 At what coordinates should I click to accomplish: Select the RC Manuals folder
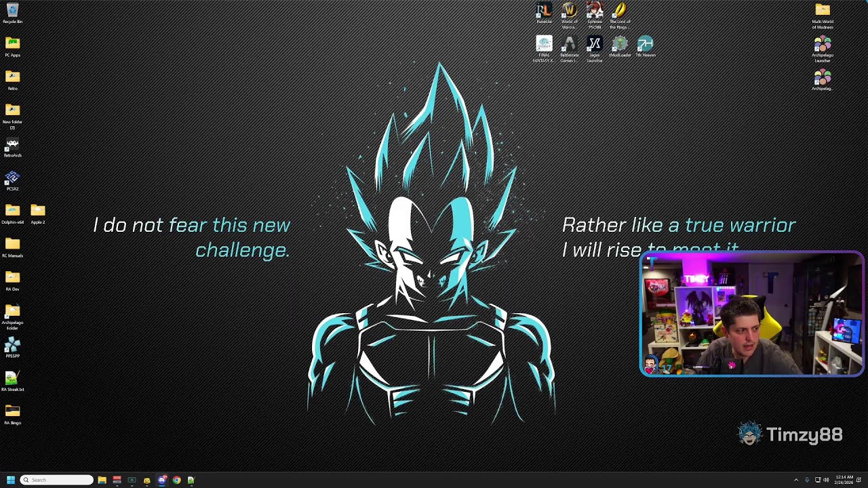pyautogui.click(x=12, y=247)
